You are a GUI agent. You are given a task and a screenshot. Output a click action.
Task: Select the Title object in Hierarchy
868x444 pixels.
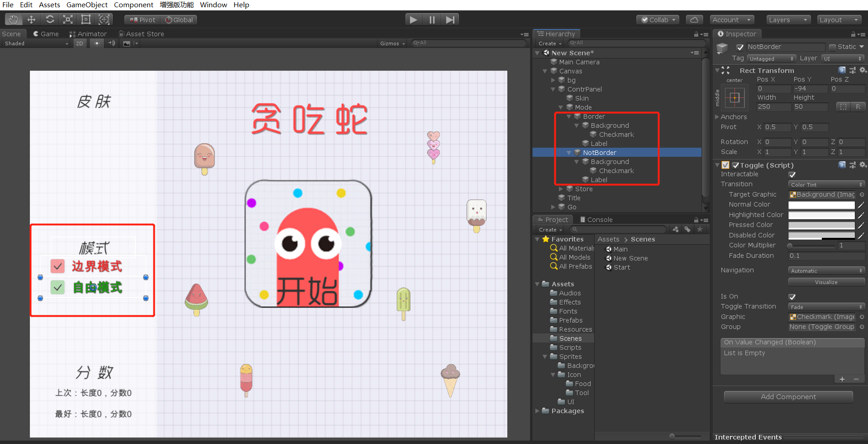tap(574, 198)
